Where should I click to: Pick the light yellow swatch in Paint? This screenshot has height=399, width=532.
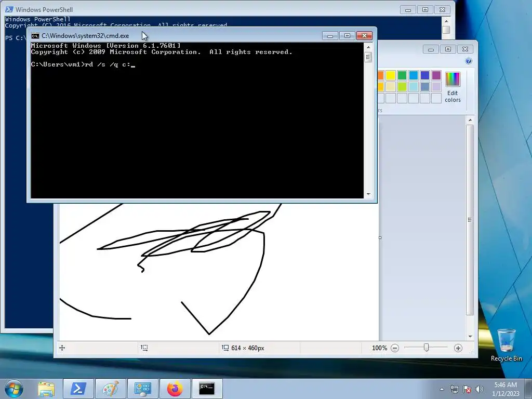tap(391, 87)
